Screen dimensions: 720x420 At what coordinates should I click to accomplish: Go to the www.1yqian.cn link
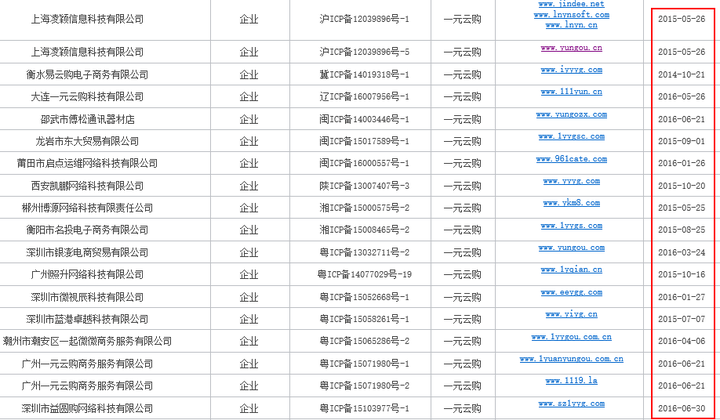[571, 270]
